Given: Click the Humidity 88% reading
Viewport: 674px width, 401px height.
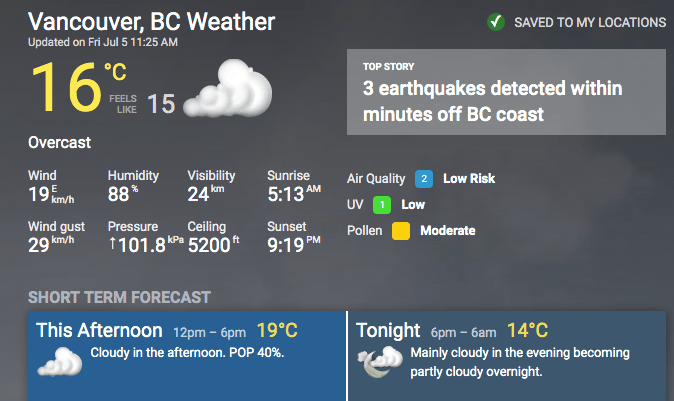Looking at the screenshot, I should click(126, 193).
